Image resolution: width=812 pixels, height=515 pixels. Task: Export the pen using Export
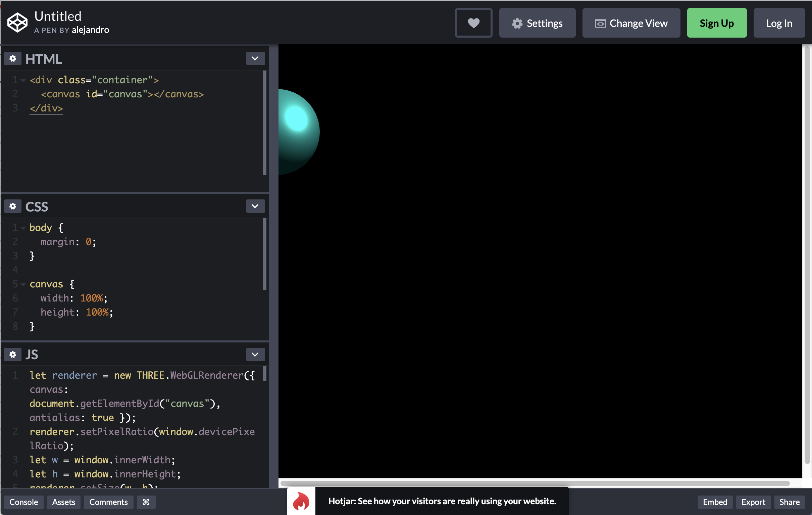coord(753,502)
